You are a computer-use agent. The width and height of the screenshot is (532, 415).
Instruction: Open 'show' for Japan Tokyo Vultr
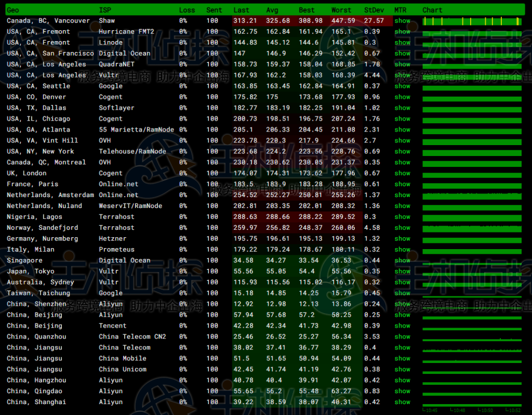[x=402, y=271]
